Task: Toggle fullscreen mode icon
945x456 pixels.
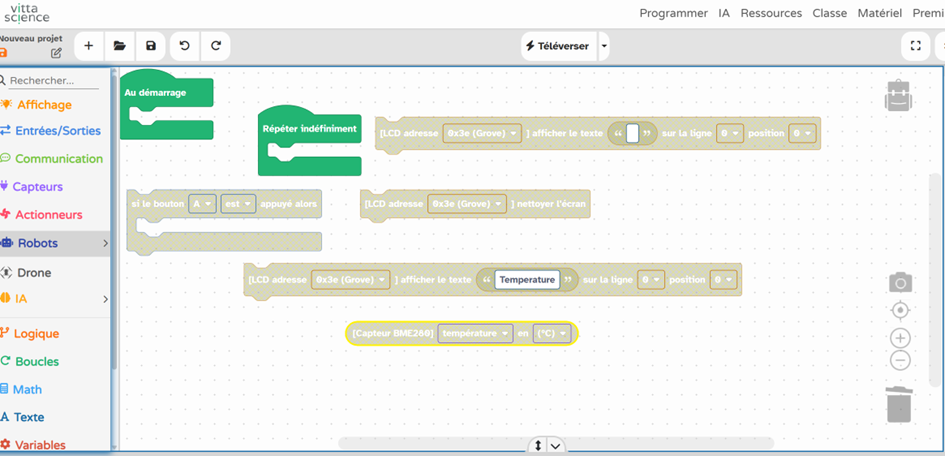Action: coord(916,46)
